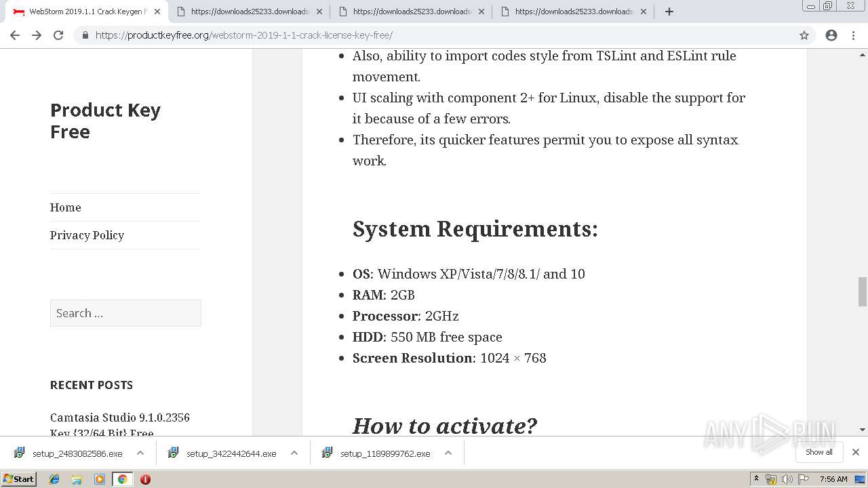The width and height of the screenshot is (868, 488).
Task: Open the clock showing 7:56 AM
Action: point(833,479)
